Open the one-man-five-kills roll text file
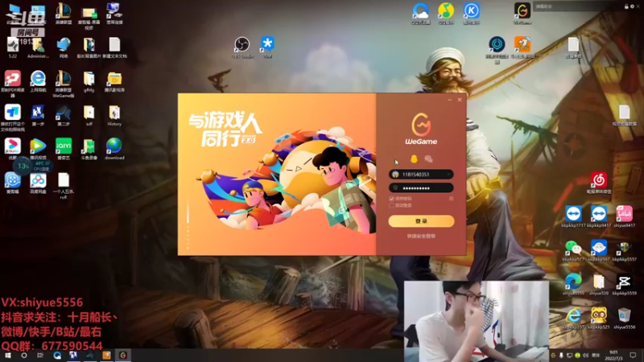This screenshot has width=644, height=362. pyautogui.click(x=64, y=186)
